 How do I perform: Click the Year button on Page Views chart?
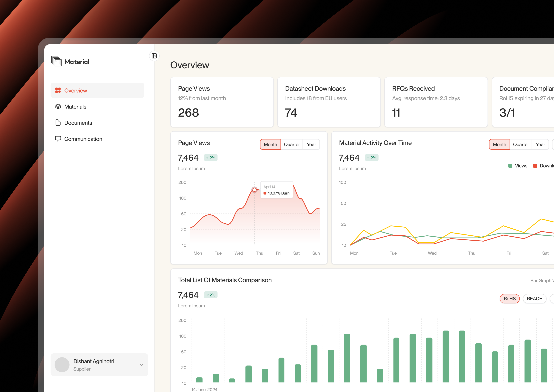click(x=311, y=144)
